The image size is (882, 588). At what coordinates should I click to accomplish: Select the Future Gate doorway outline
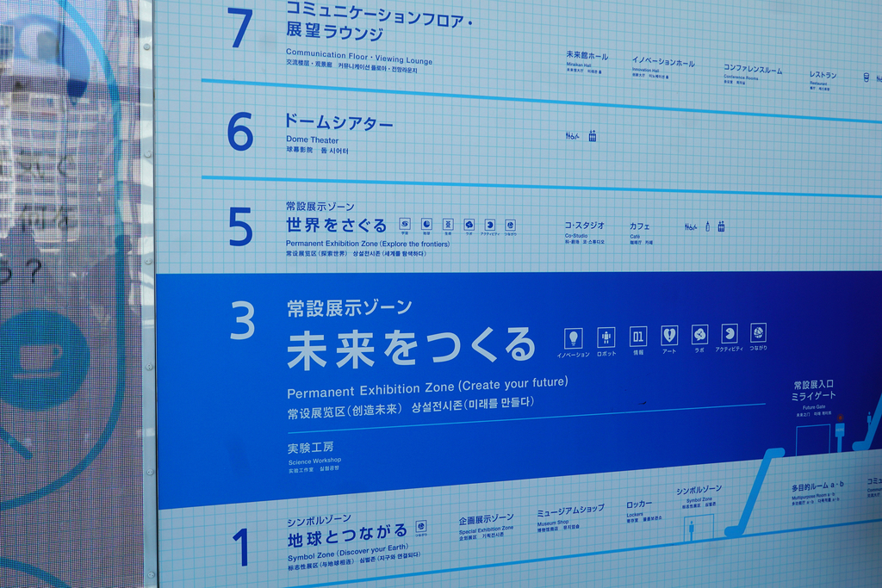point(813,440)
